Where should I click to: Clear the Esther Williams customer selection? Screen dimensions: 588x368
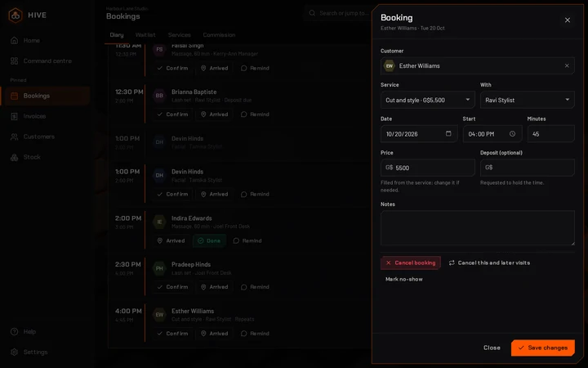(x=567, y=65)
